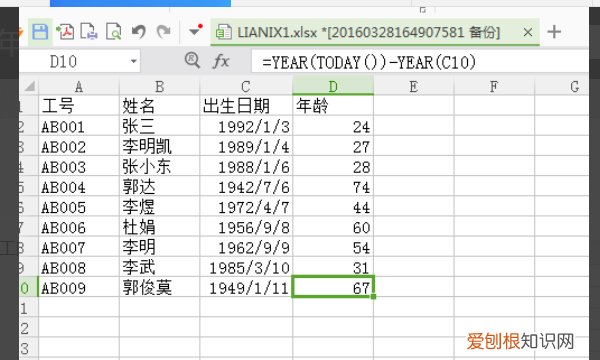The width and height of the screenshot is (600, 360).
Task: Add a new document tab with the plus button
Action: pyautogui.click(x=554, y=32)
